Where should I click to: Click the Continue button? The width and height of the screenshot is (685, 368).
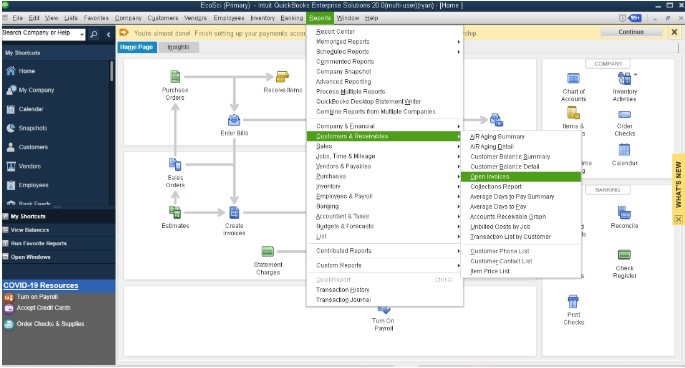point(631,32)
